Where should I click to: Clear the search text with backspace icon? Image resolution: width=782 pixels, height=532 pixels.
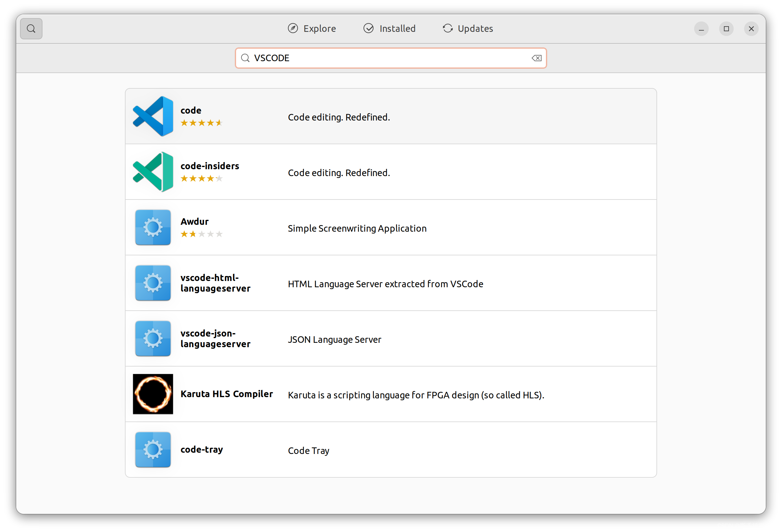(536, 58)
